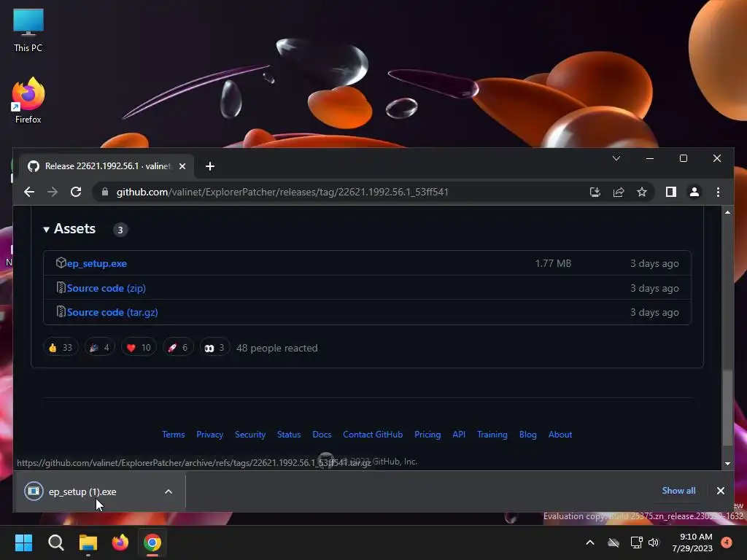Select the Release 22621.1992.56.1 tab
The height and width of the screenshot is (560, 747).
click(x=107, y=166)
